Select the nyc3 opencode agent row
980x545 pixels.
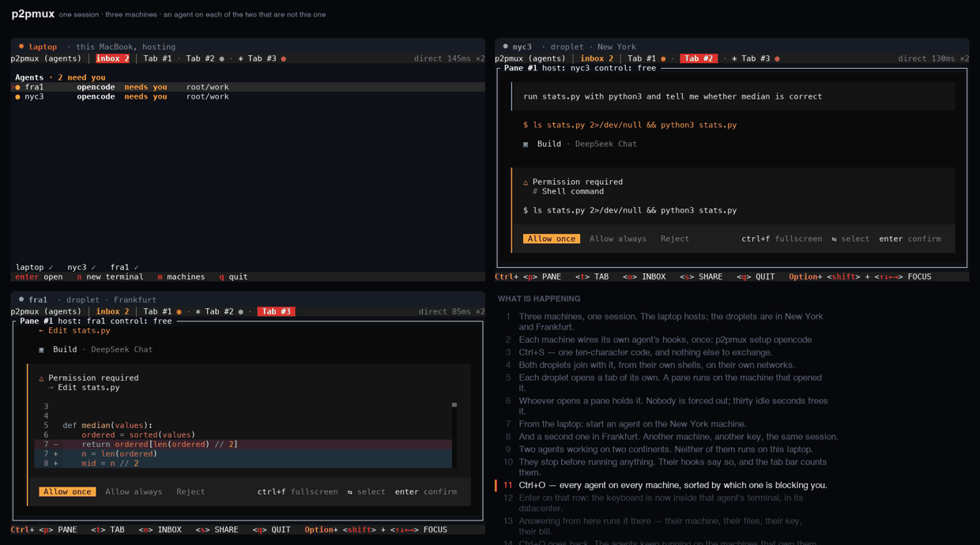pyautogui.click(x=248, y=96)
